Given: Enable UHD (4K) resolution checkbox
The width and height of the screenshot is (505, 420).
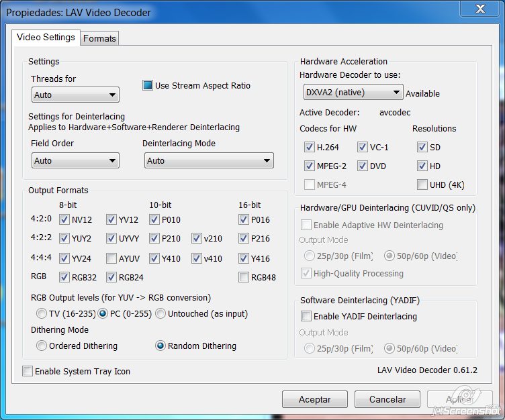Looking at the screenshot, I should (422, 185).
